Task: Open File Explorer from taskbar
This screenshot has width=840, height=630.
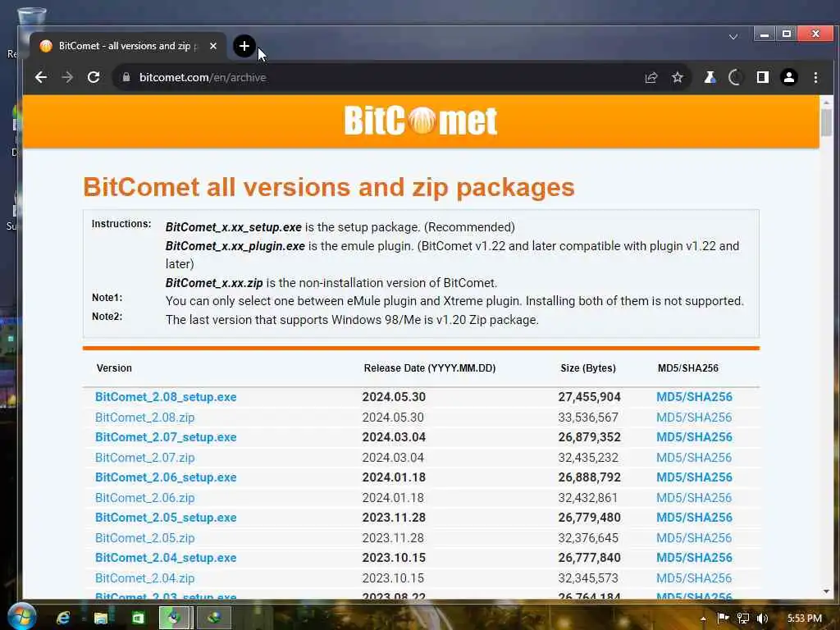Action: click(101, 618)
